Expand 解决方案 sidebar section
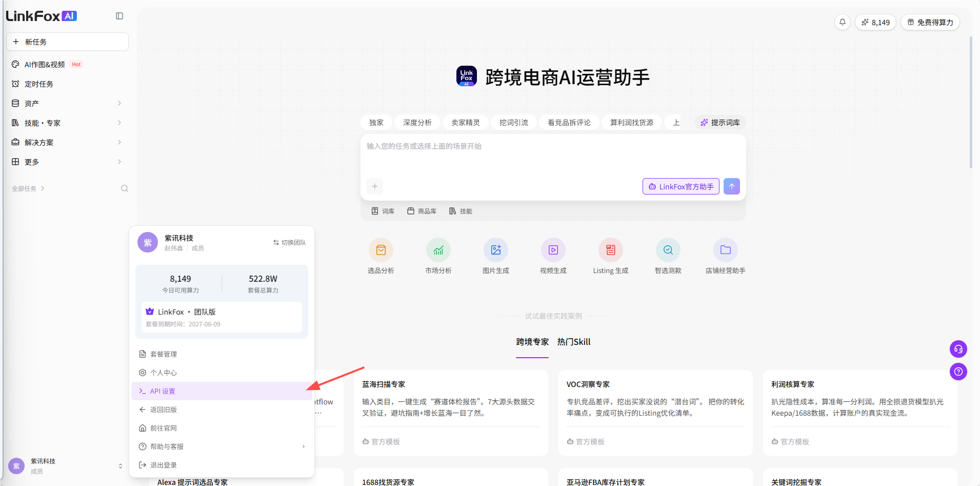980x486 pixels. pos(67,142)
